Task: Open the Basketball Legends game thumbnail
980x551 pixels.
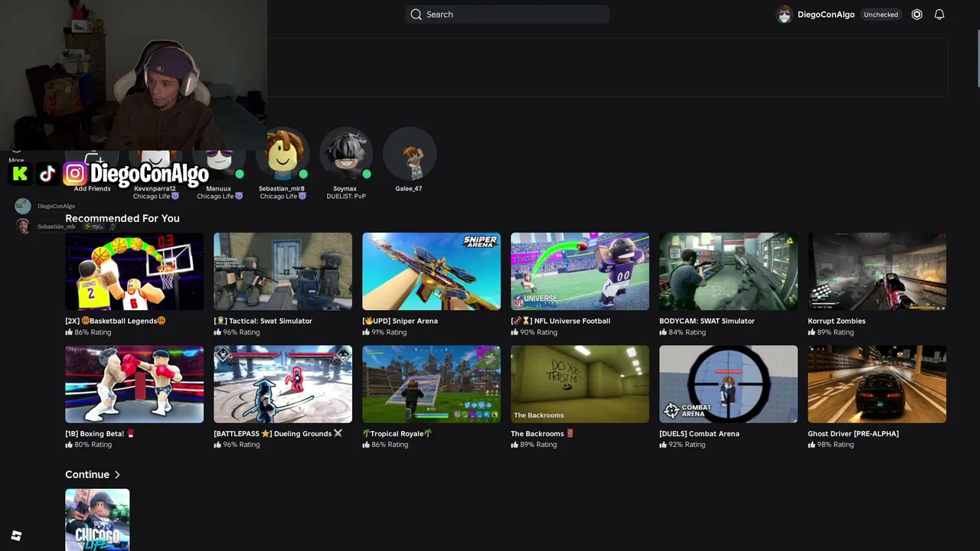Action: point(135,272)
